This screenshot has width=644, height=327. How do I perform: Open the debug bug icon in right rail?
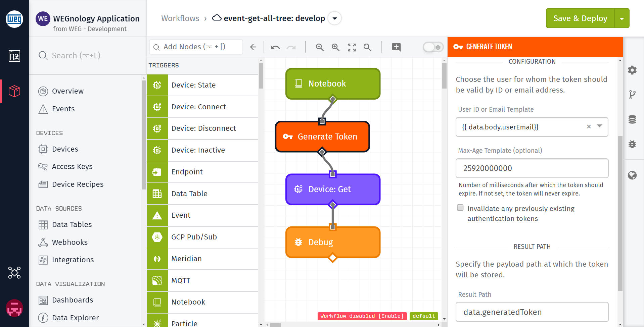tap(632, 144)
